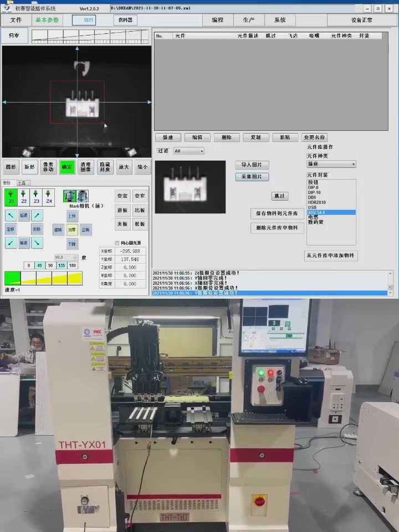Select the highest speed segment of bar
This screenshot has height=532, width=399.
(75, 278)
